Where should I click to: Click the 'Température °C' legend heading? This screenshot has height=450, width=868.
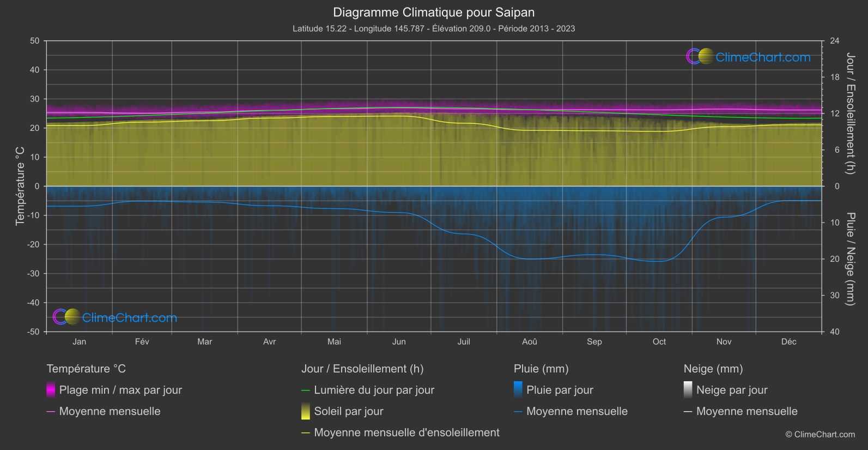point(86,369)
